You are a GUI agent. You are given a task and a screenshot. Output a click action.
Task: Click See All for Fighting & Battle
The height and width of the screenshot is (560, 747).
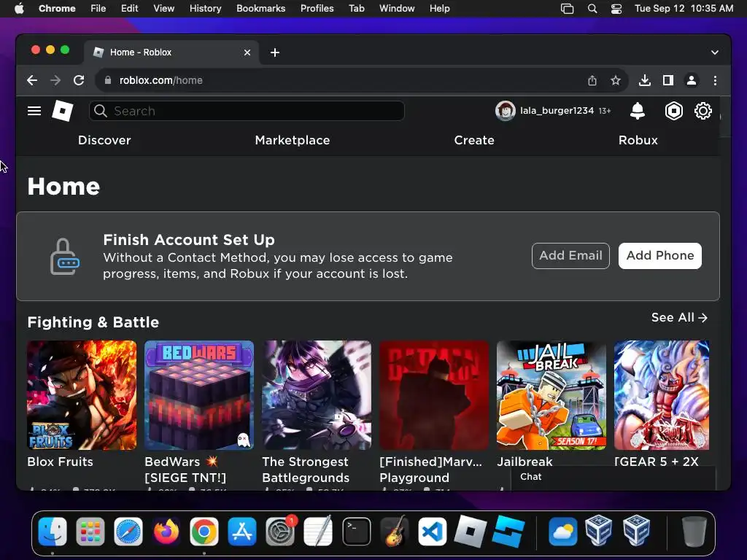coord(679,318)
